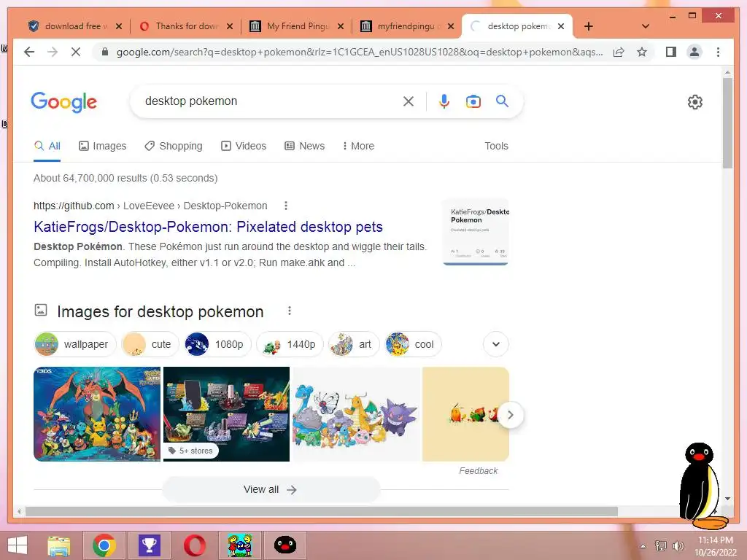Stop loading the page with the X button
This screenshot has height=560, width=747.
pos(76,52)
